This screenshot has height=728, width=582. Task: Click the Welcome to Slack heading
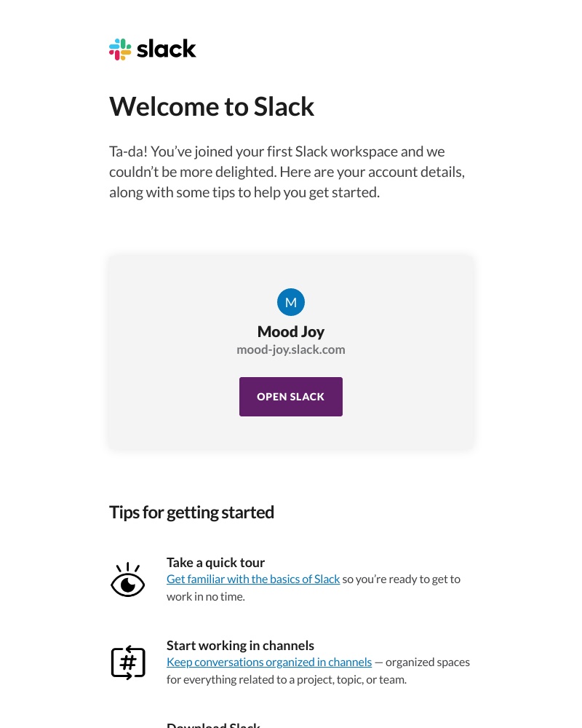[x=212, y=106]
